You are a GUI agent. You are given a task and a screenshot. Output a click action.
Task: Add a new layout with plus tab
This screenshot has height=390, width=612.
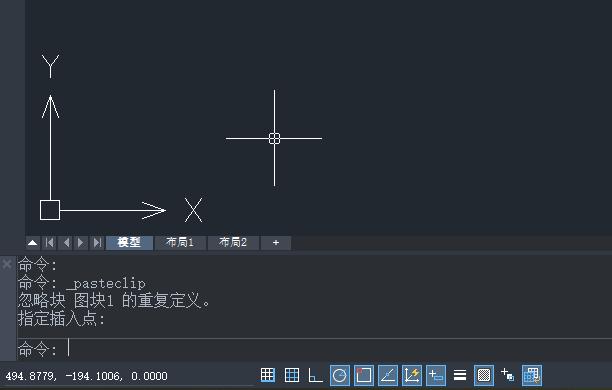(x=276, y=242)
